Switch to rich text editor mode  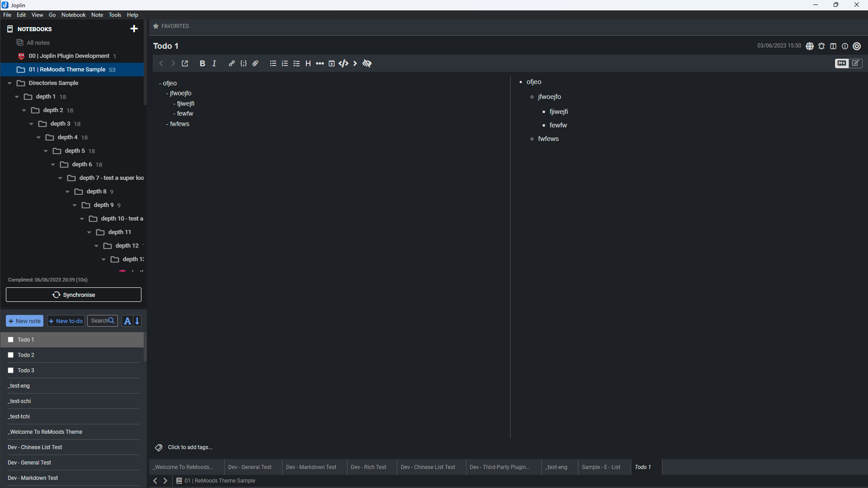(856, 63)
